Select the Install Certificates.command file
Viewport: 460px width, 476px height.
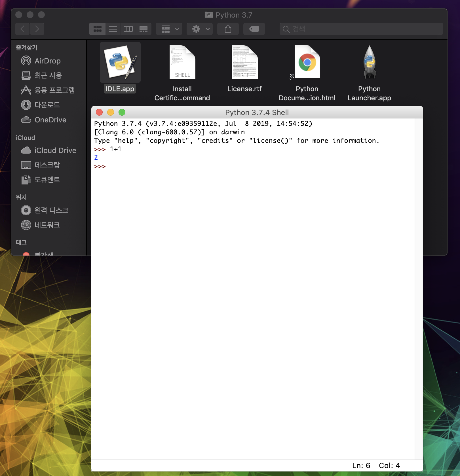[x=182, y=62]
